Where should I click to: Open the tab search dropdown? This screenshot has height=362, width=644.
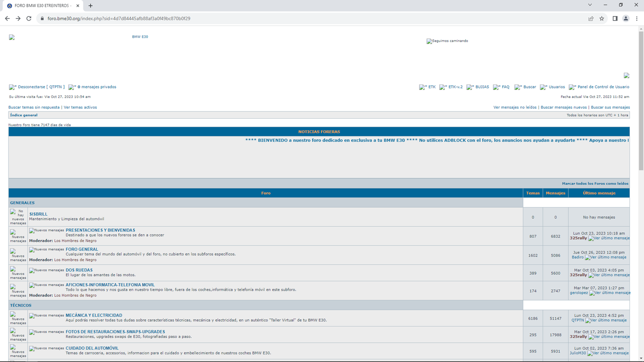pos(590,5)
